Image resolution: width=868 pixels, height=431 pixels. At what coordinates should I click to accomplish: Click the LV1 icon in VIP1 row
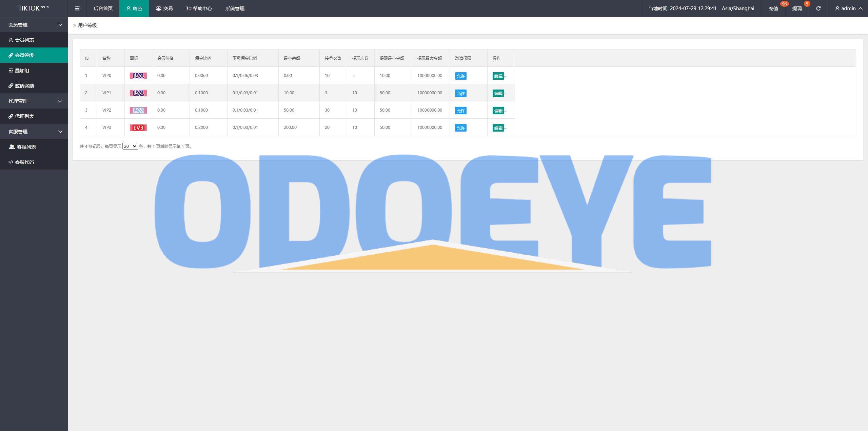coord(138,93)
